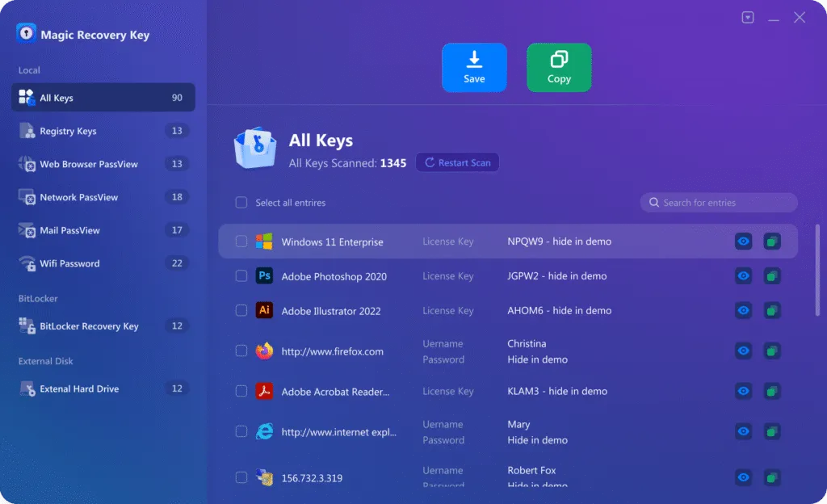Click the 'All Keys Scanned: 1345' text
827x504 pixels.
(347, 163)
